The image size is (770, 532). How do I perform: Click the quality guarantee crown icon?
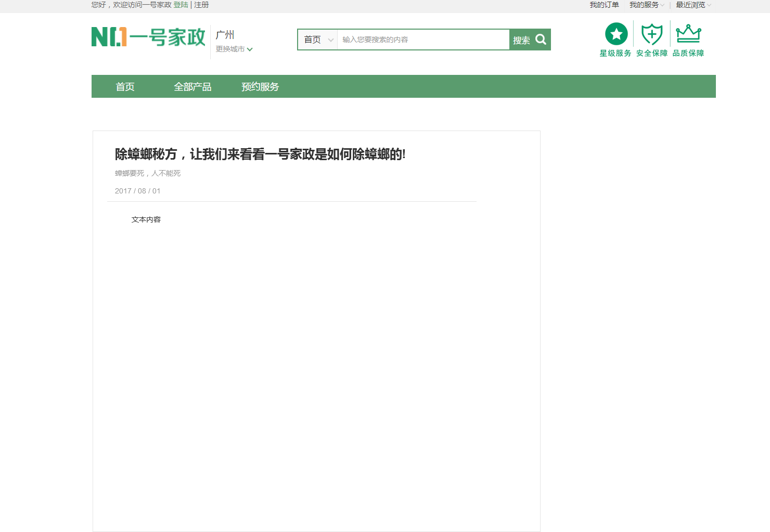point(688,34)
